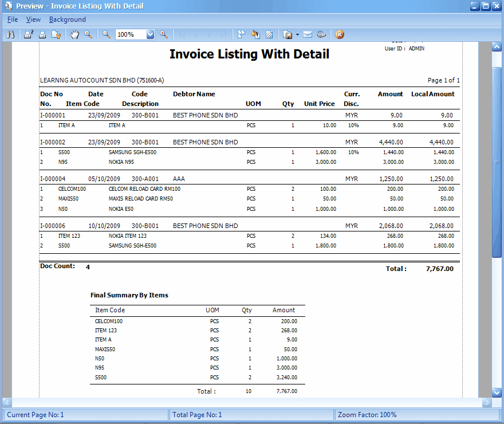
Task: Click the orange Close Preview icon
Action: (340, 34)
